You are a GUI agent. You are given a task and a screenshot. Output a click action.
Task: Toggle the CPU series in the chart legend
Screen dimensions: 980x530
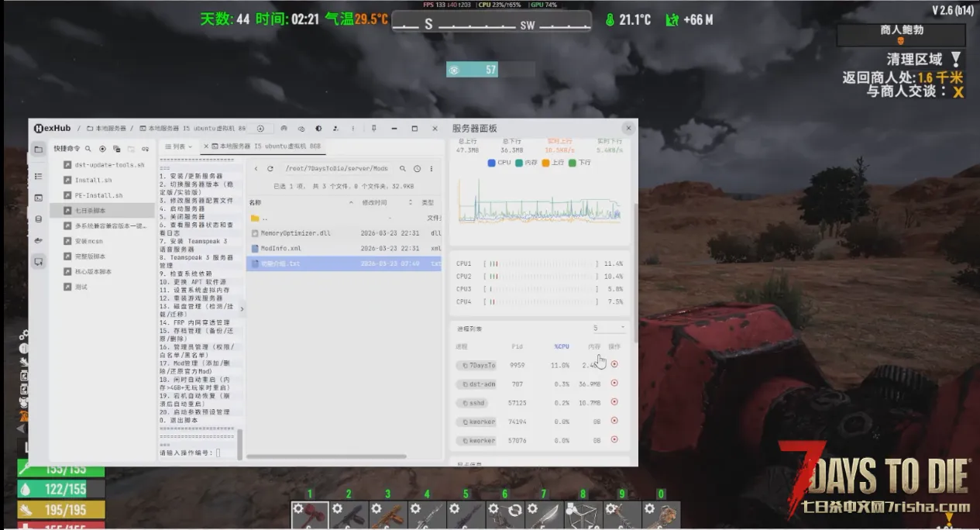coord(499,163)
